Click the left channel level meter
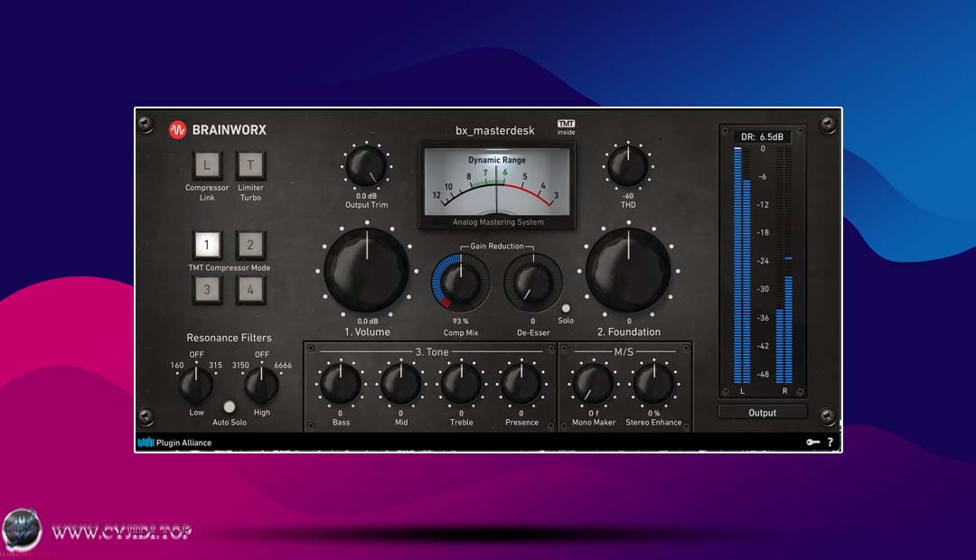 [x=742, y=265]
